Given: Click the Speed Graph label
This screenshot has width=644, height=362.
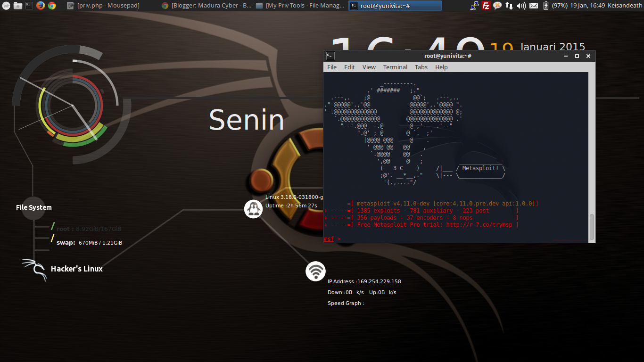Looking at the screenshot, I should [x=346, y=303].
